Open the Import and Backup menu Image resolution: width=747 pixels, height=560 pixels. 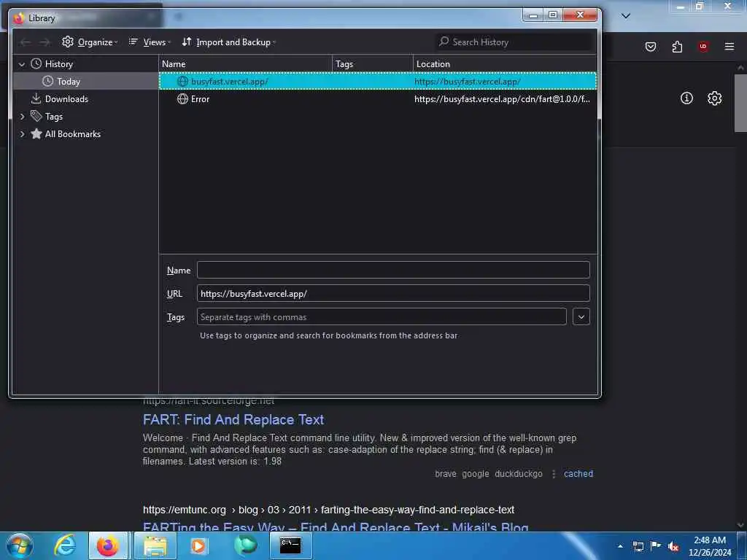coord(228,42)
